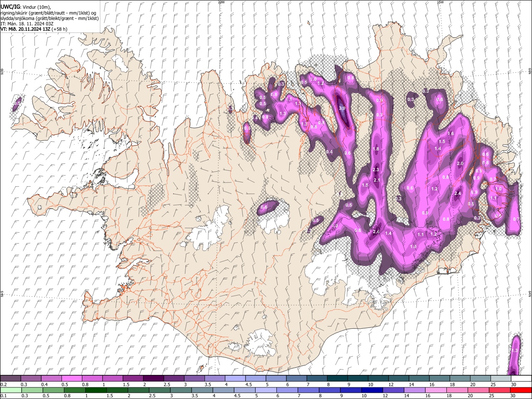532x399 pixels.
Task: Click the 3.9 snowfall maximum value on the map
Action: (342, 108)
